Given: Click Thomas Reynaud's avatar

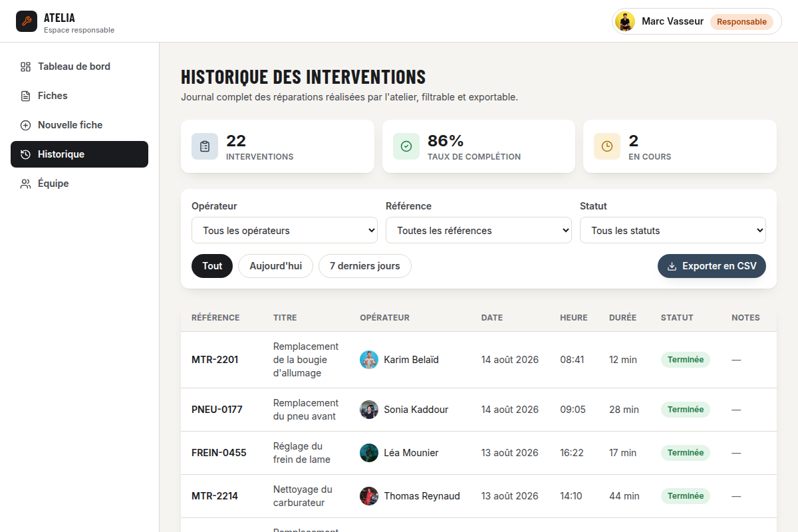Looking at the screenshot, I should pyautogui.click(x=369, y=496).
